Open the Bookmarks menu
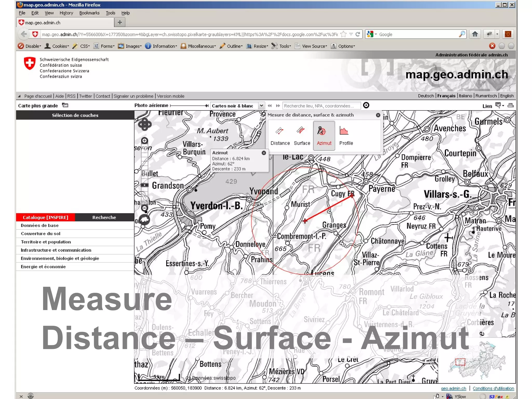 [89, 13]
